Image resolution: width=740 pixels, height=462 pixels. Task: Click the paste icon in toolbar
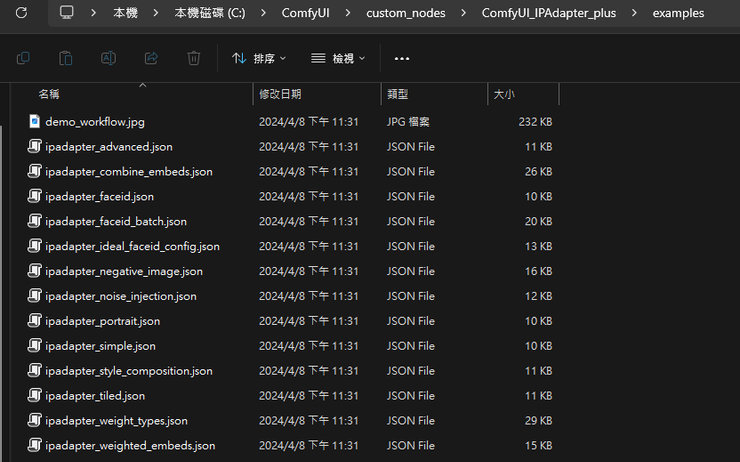(x=66, y=59)
